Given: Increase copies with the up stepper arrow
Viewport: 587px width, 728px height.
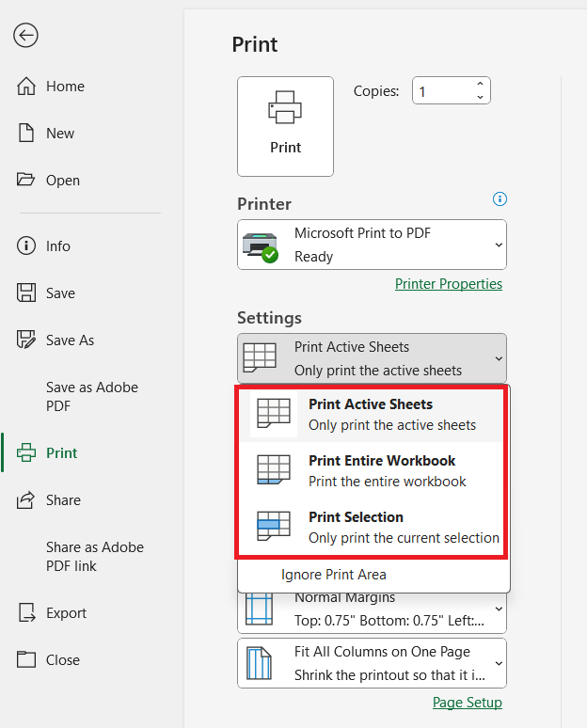Looking at the screenshot, I should (480, 84).
